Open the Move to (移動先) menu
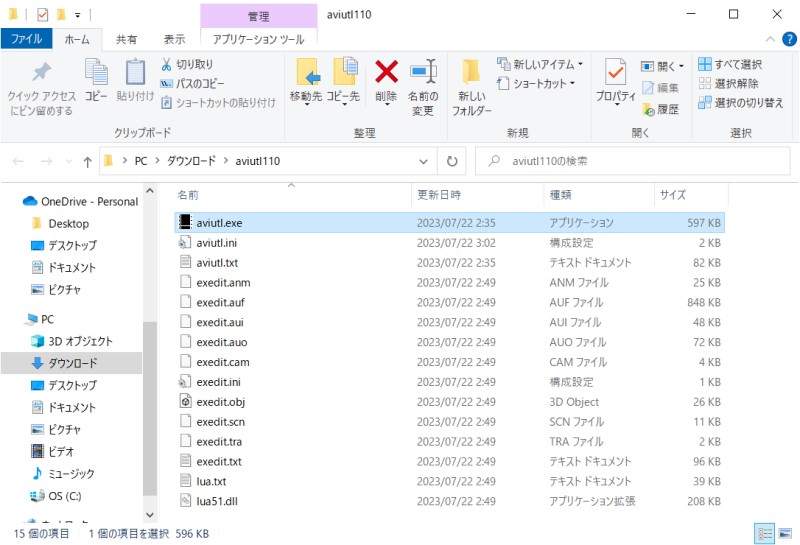This screenshot has height=545, width=800. [306, 82]
